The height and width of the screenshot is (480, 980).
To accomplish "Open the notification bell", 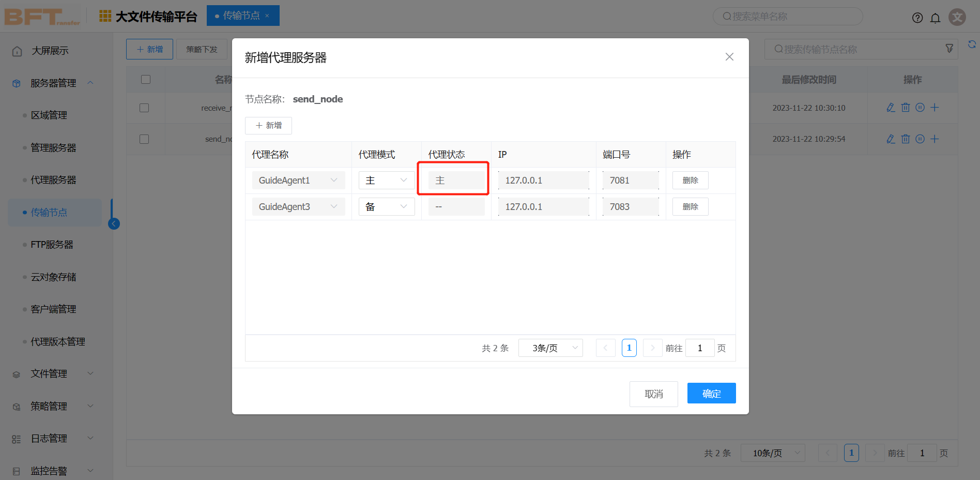I will pyautogui.click(x=936, y=18).
